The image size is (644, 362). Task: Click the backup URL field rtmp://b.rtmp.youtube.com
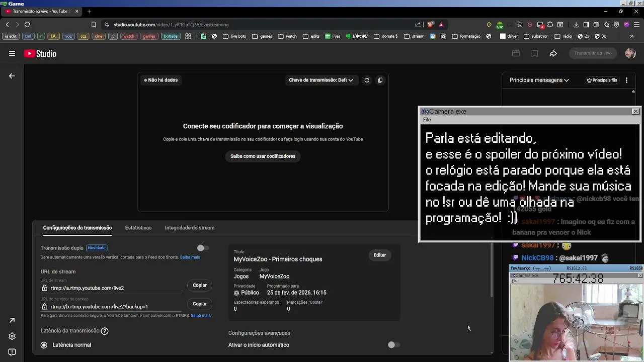(112, 307)
